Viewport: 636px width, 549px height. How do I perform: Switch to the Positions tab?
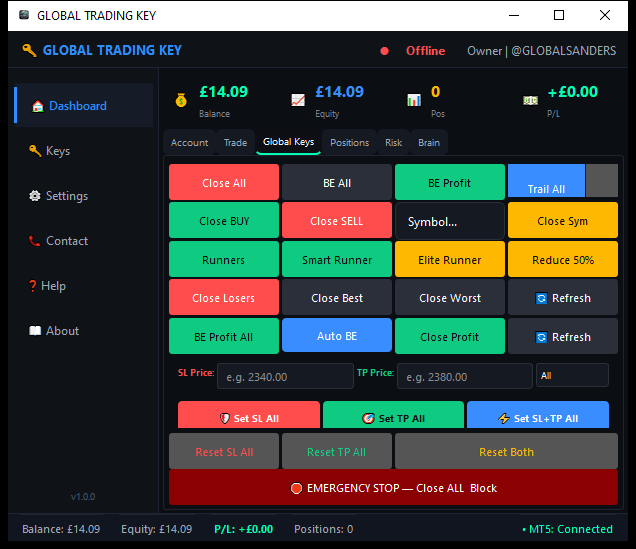coord(349,143)
